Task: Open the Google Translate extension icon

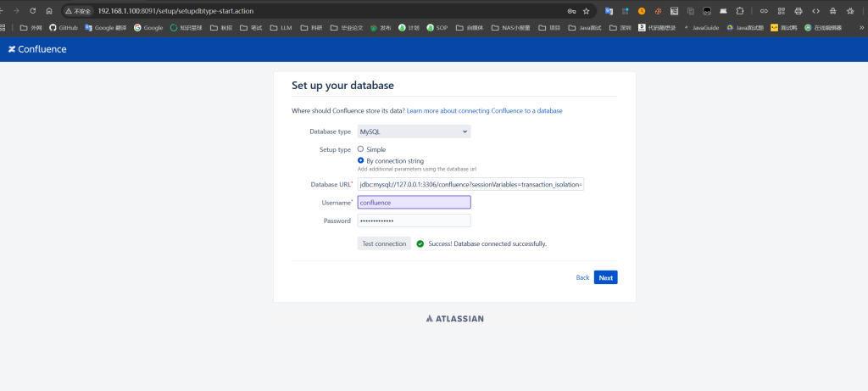Action: [609, 10]
